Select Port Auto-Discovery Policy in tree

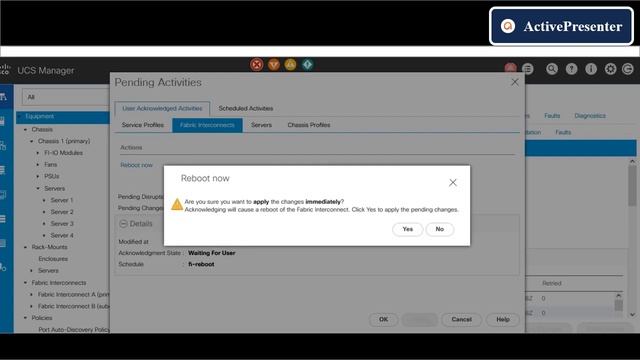point(74,329)
